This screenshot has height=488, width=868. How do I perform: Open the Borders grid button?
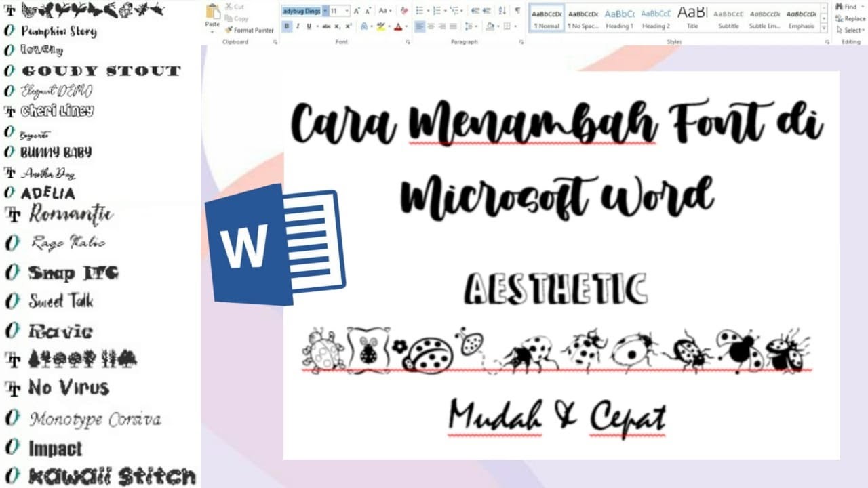point(507,26)
